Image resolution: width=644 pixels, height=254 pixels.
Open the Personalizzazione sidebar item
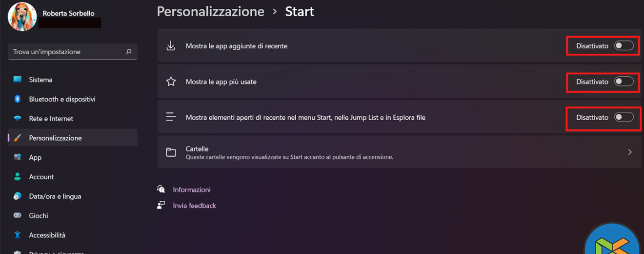pos(55,138)
